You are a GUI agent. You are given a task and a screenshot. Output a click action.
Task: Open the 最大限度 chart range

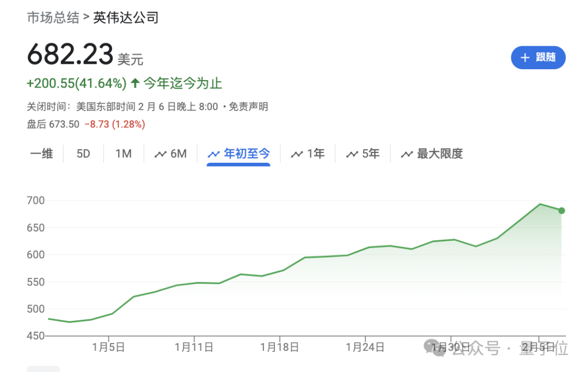point(439,154)
